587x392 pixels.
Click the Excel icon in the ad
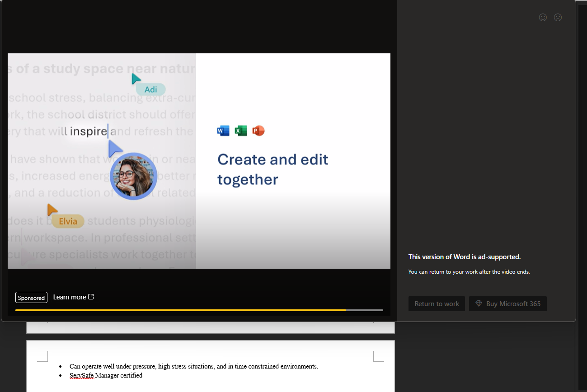tap(241, 131)
